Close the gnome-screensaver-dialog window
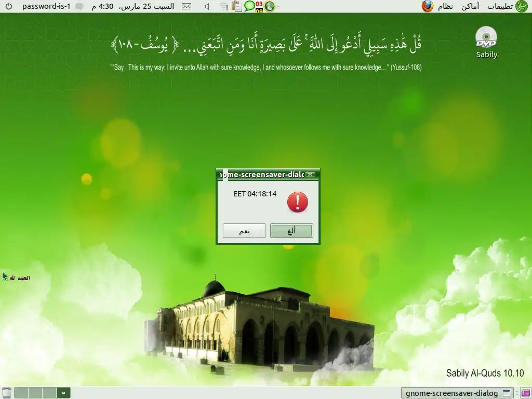The image size is (532, 399). [x=310, y=174]
